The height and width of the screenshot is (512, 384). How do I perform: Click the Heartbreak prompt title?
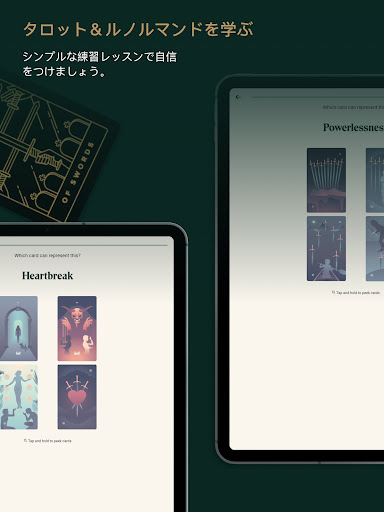[x=47, y=276]
